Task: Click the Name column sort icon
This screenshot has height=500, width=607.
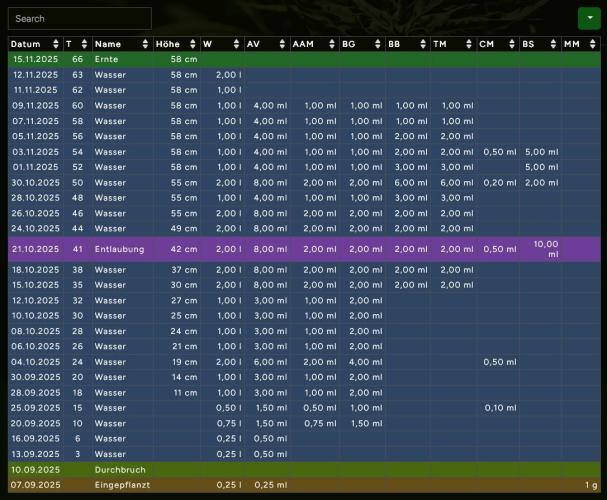Action: tap(144, 44)
